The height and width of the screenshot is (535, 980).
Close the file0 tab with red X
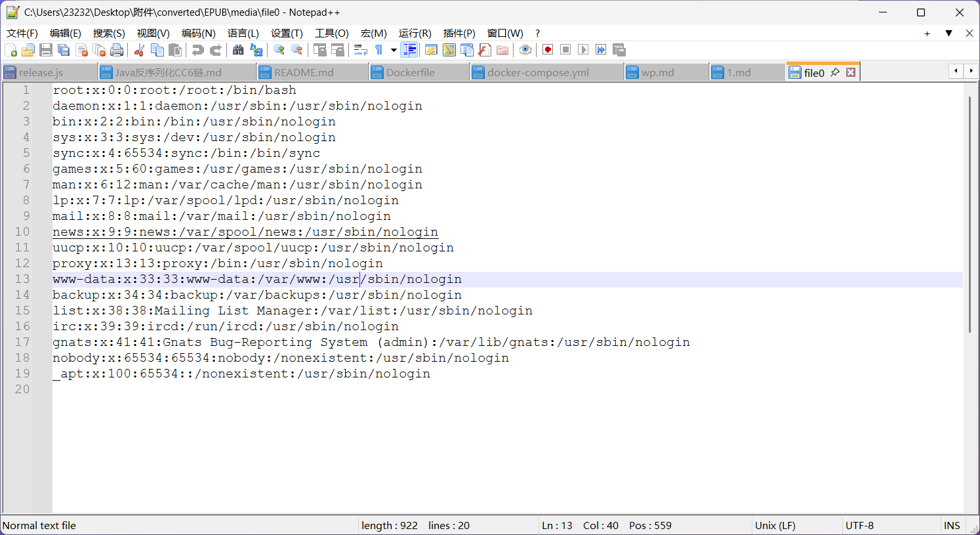click(851, 72)
